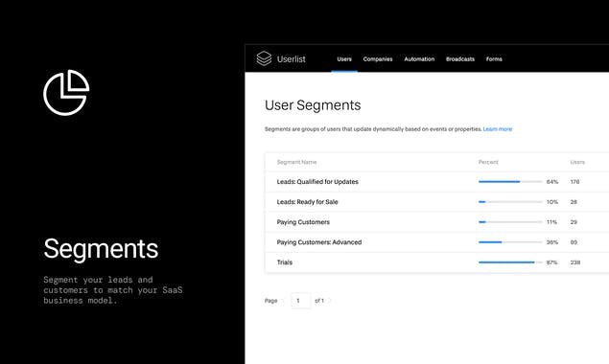This screenshot has height=364, width=609.
Task: Click the pie chart Segments icon
Action: (x=66, y=92)
